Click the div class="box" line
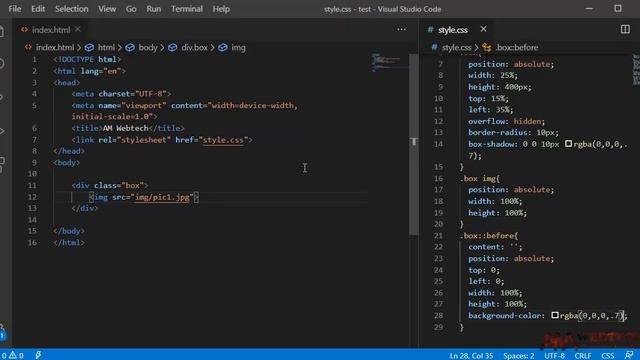The height and width of the screenshot is (360, 640). click(x=110, y=186)
